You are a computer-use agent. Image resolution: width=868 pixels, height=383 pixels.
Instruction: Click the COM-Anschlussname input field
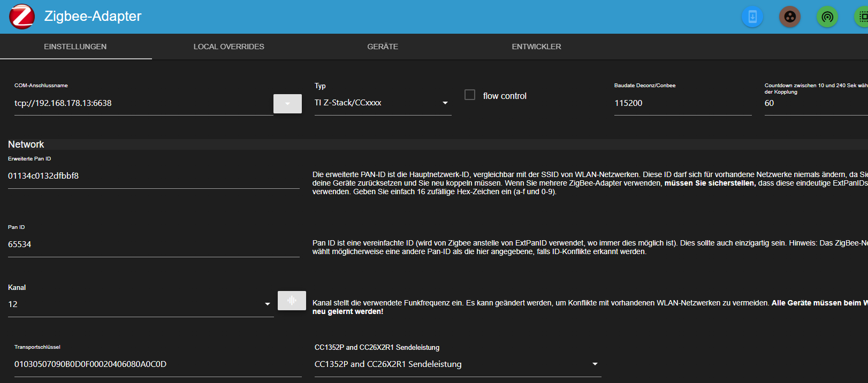point(143,103)
